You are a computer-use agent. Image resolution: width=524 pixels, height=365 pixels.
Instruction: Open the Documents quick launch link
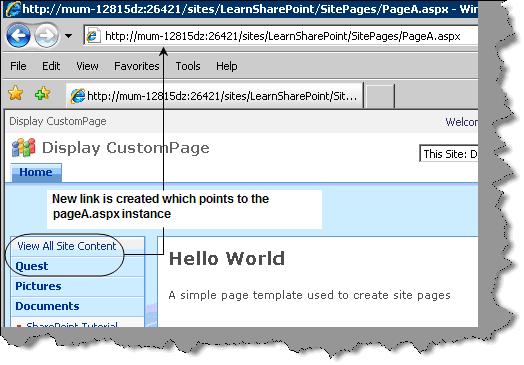pos(47,306)
